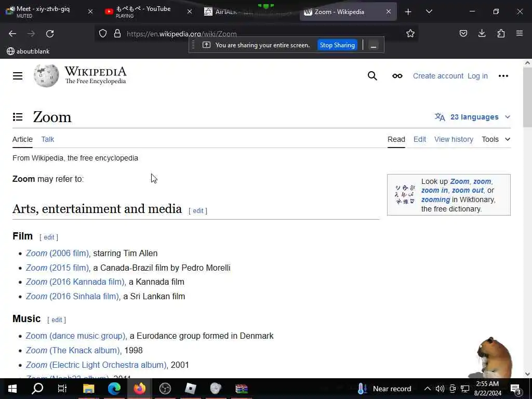
Task: Click the Log in link
Action: click(x=477, y=76)
